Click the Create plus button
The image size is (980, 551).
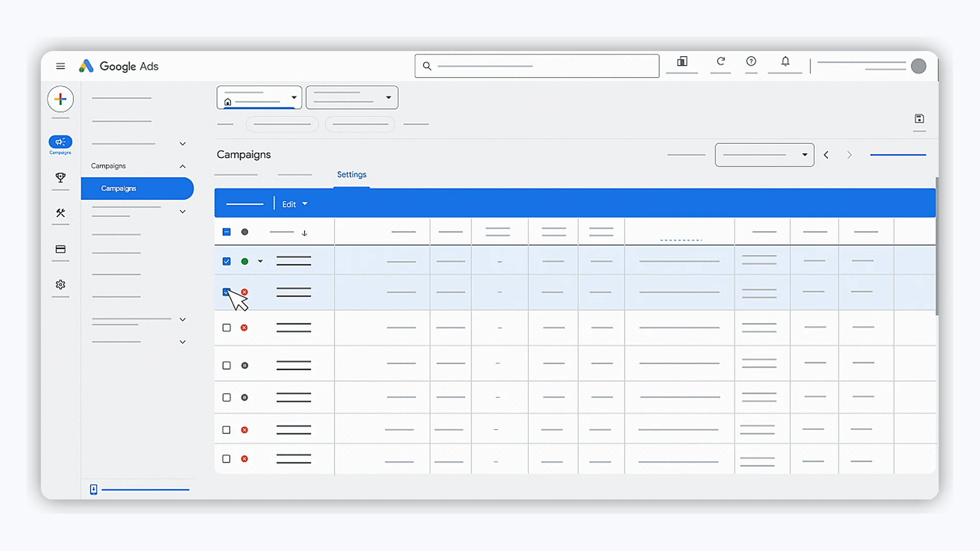(x=60, y=99)
